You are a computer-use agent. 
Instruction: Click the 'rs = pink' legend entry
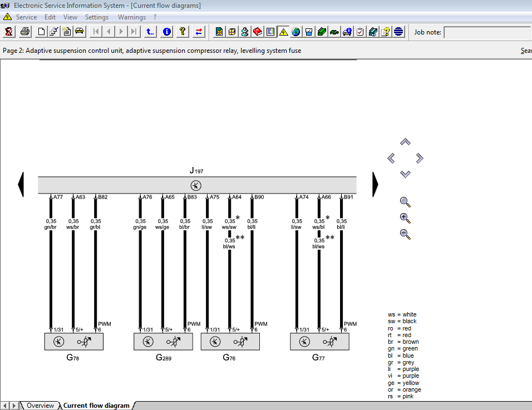[401, 396]
